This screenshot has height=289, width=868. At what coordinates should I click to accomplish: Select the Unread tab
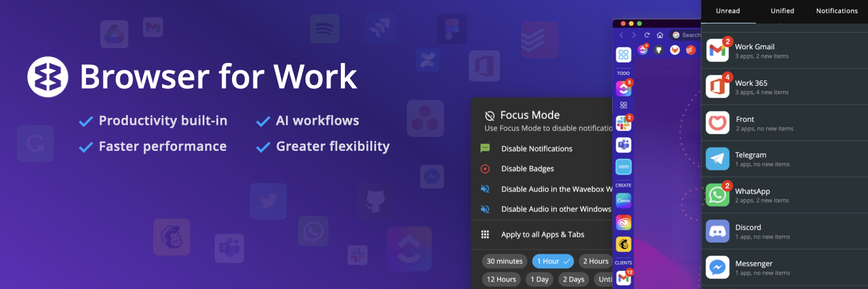[728, 11]
